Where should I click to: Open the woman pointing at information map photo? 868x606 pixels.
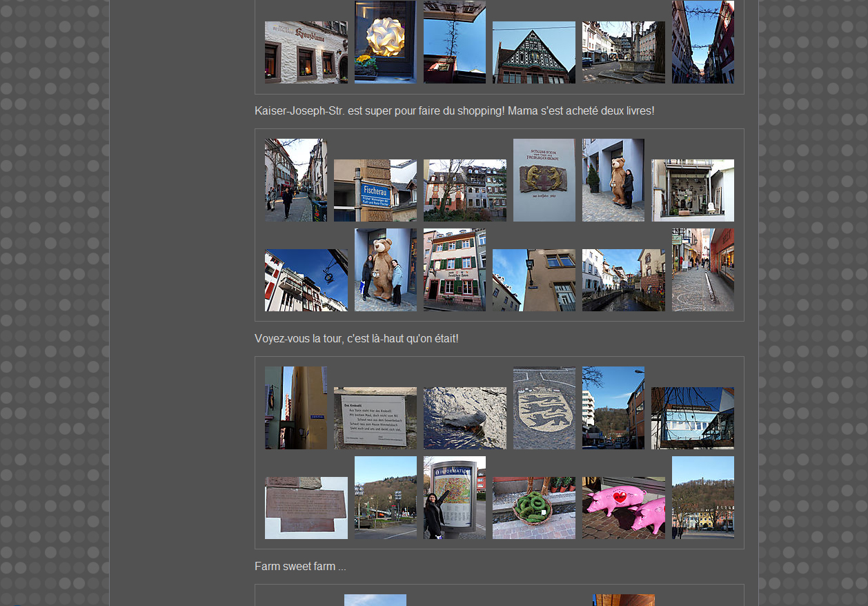454,498
